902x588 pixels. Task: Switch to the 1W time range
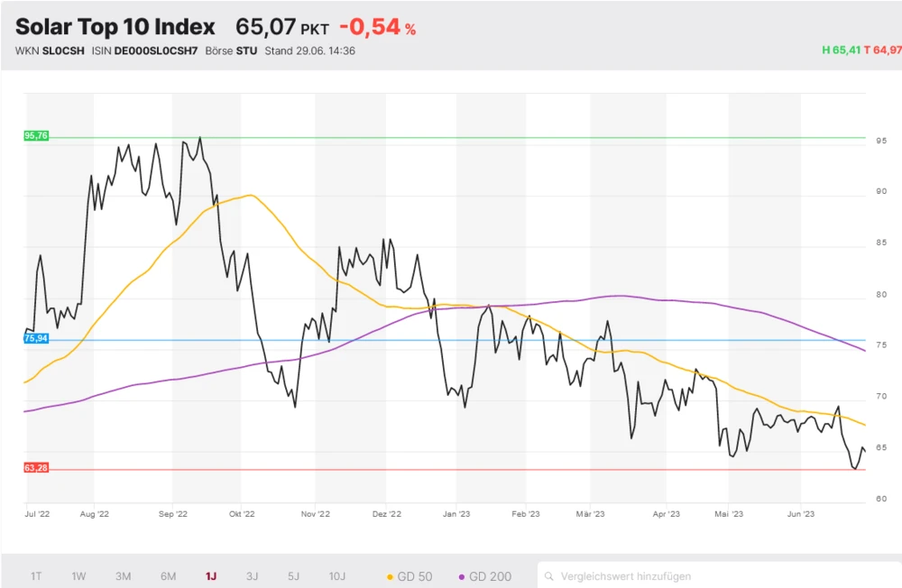[79, 575]
